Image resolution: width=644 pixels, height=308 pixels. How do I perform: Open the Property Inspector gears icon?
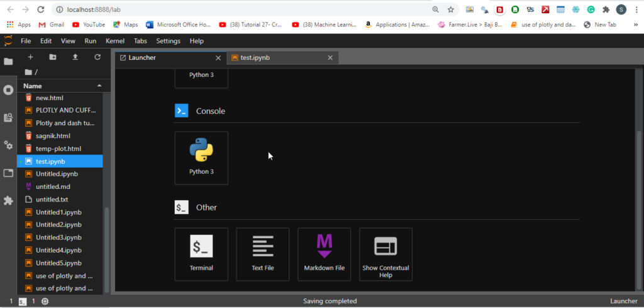(x=8, y=145)
